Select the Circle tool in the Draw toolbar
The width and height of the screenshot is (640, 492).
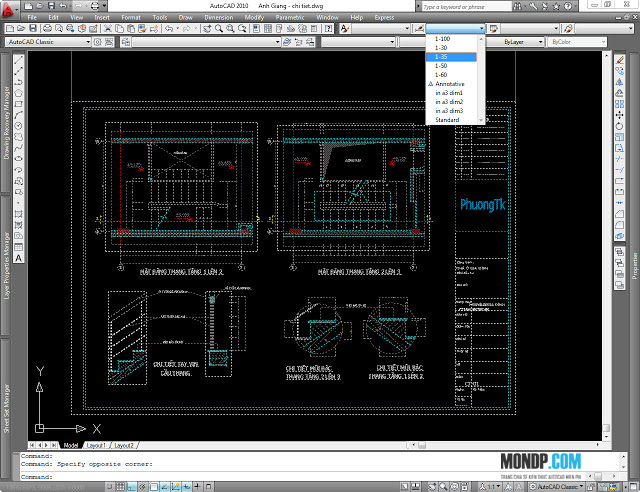point(18,126)
